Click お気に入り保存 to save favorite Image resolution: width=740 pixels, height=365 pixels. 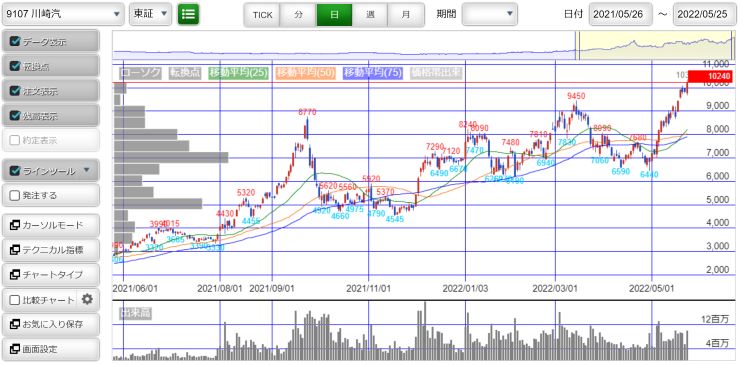(51, 324)
